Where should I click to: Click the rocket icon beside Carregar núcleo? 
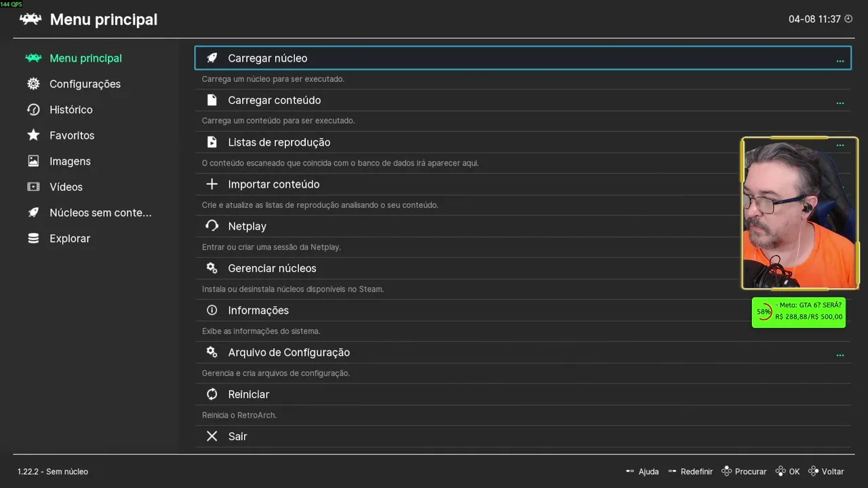pyautogui.click(x=212, y=58)
